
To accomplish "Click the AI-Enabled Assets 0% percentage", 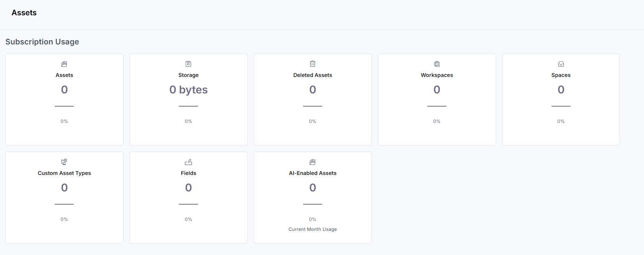I will click(x=313, y=219).
